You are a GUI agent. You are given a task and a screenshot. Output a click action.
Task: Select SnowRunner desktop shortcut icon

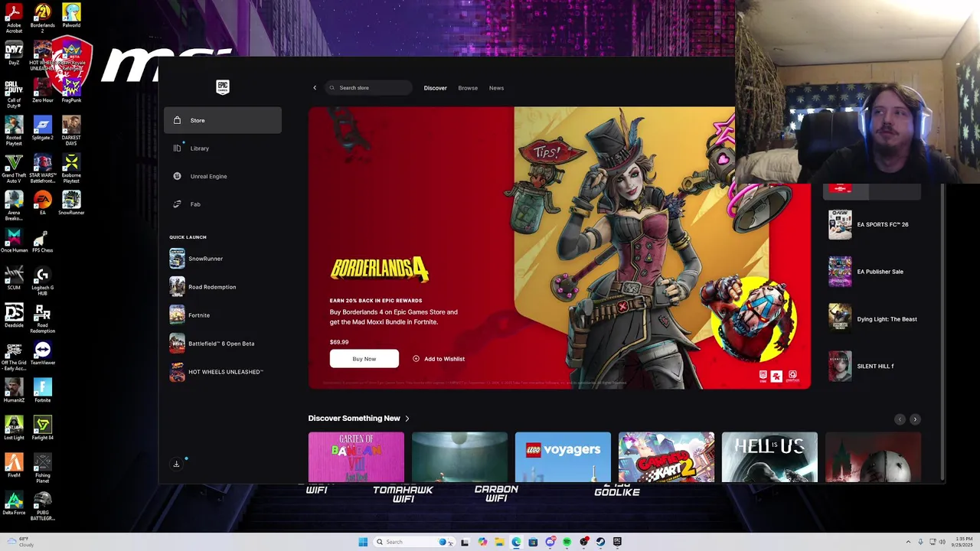click(71, 203)
